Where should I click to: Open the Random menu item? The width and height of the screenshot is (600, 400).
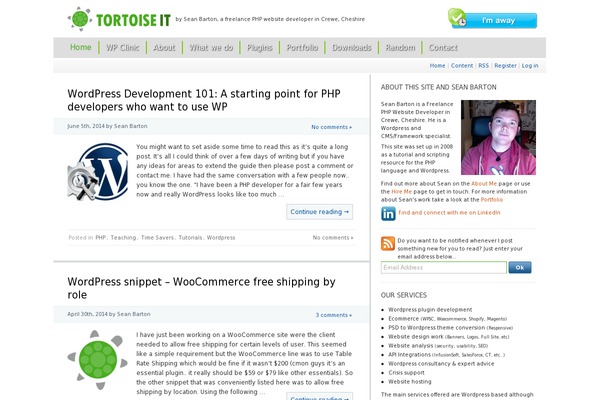(x=400, y=47)
